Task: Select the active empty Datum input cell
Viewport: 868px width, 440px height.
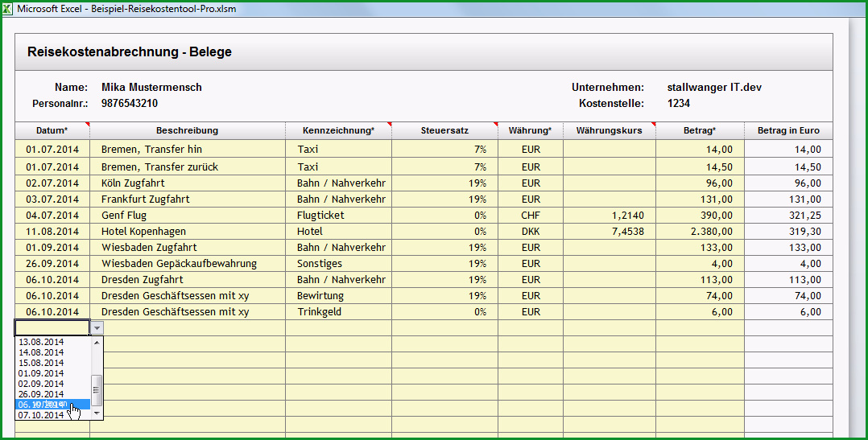Action: [x=52, y=328]
